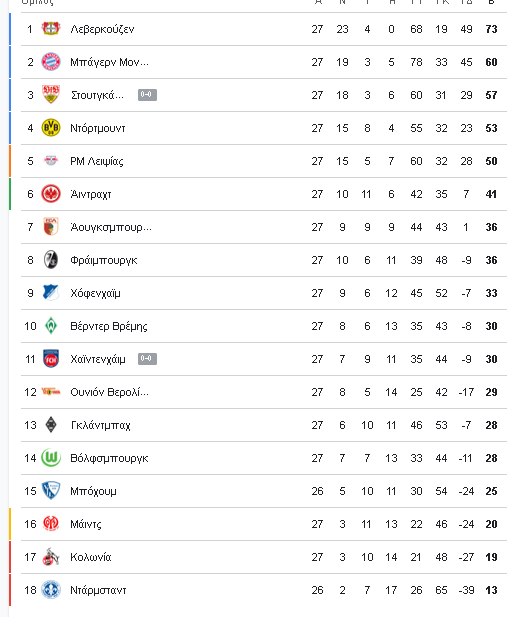Click the Borussia Dortmund BVB logo
507x617 pixels.
click(x=51, y=128)
